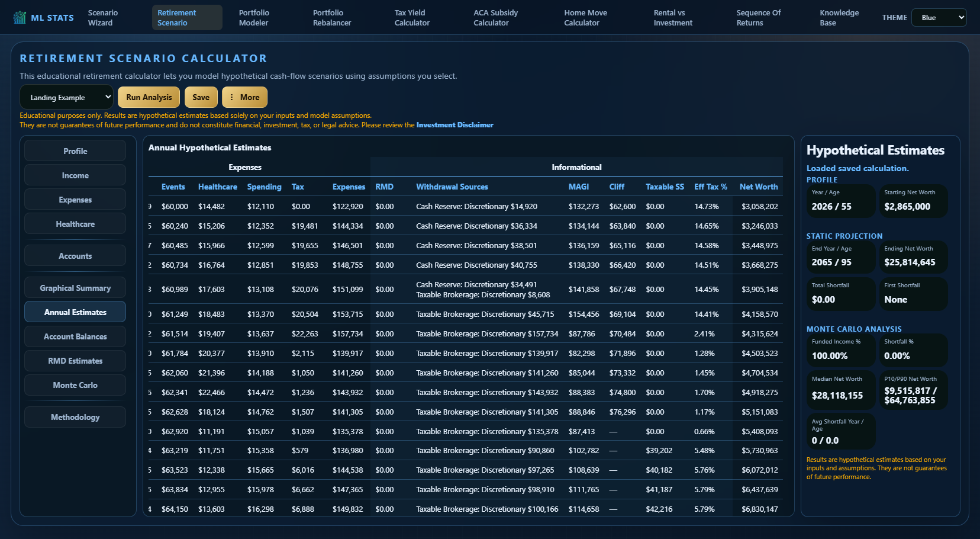
Task: Open the More menu with dots icon
Action: pyautogui.click(x=244, y=97)
